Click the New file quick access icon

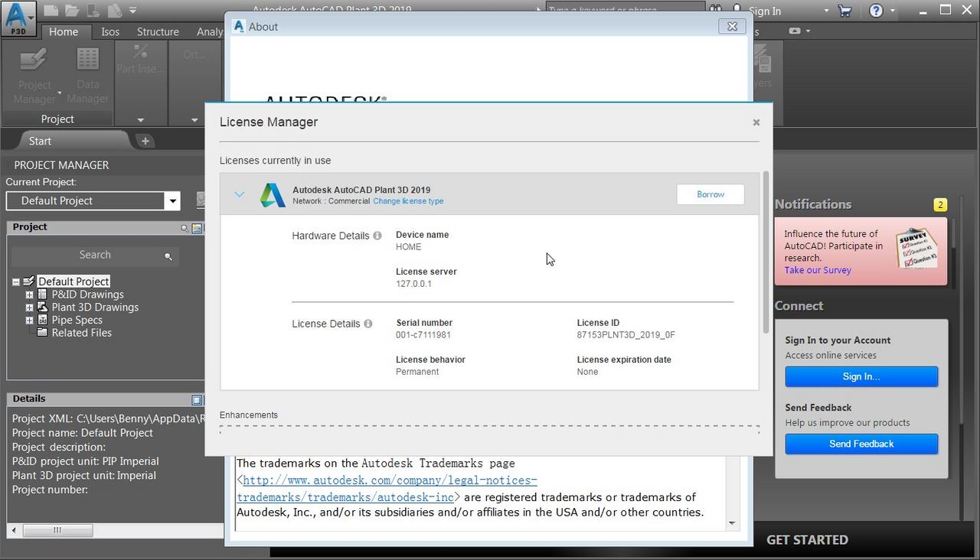(51, 11)
